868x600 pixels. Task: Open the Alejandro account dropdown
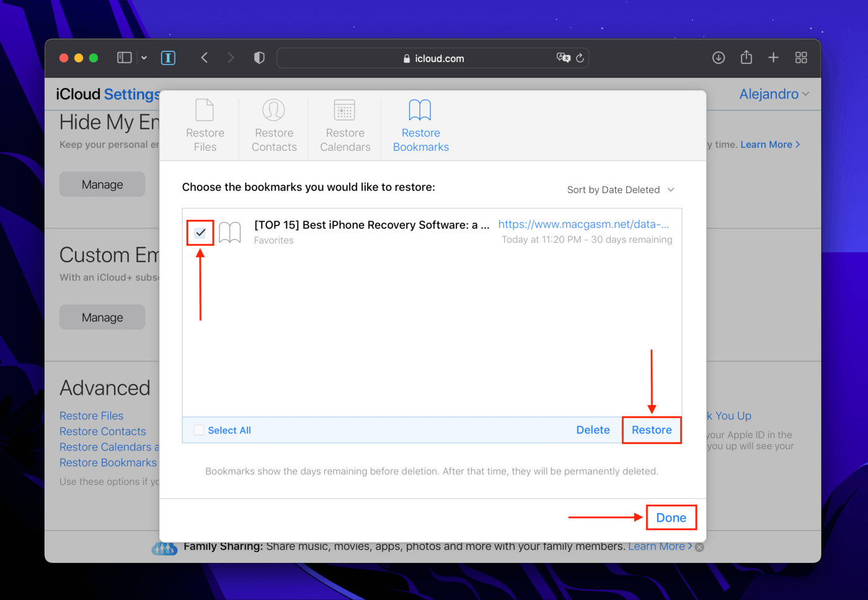point(774,94)
